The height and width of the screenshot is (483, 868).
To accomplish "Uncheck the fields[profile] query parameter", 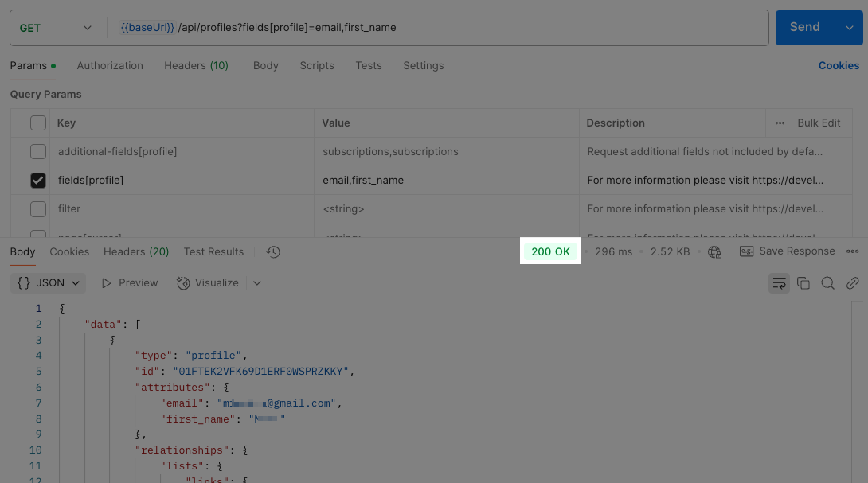I will (x=38, y=180).
